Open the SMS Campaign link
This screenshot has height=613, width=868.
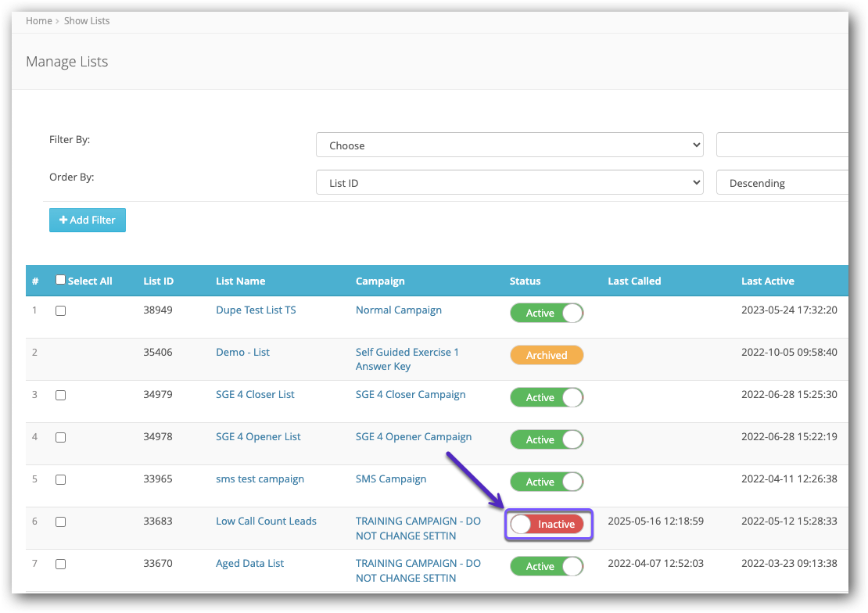[x=391, y=479]
